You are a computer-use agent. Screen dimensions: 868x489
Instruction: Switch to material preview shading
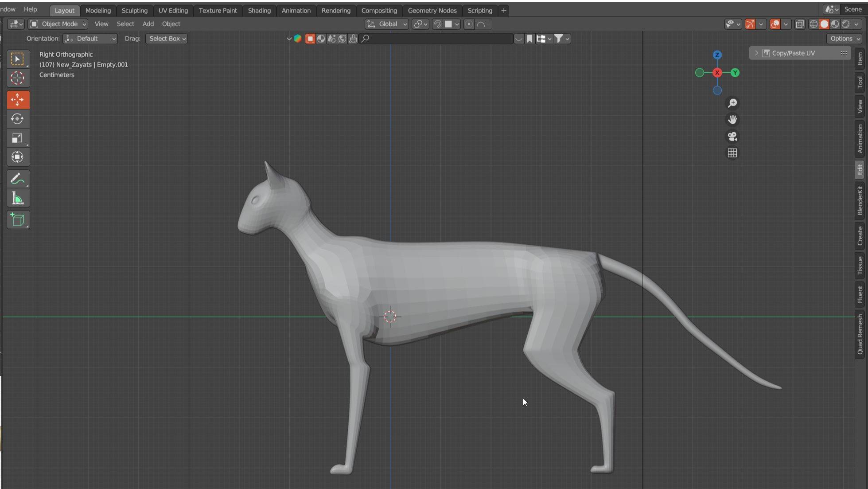coord(835,24)
